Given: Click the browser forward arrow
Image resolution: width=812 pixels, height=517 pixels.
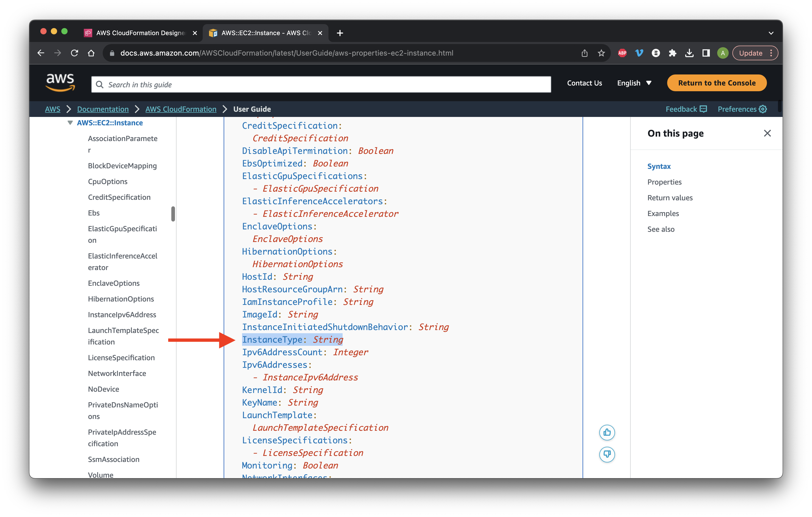Looking at the screenshot, I should [x=58, y=53].
